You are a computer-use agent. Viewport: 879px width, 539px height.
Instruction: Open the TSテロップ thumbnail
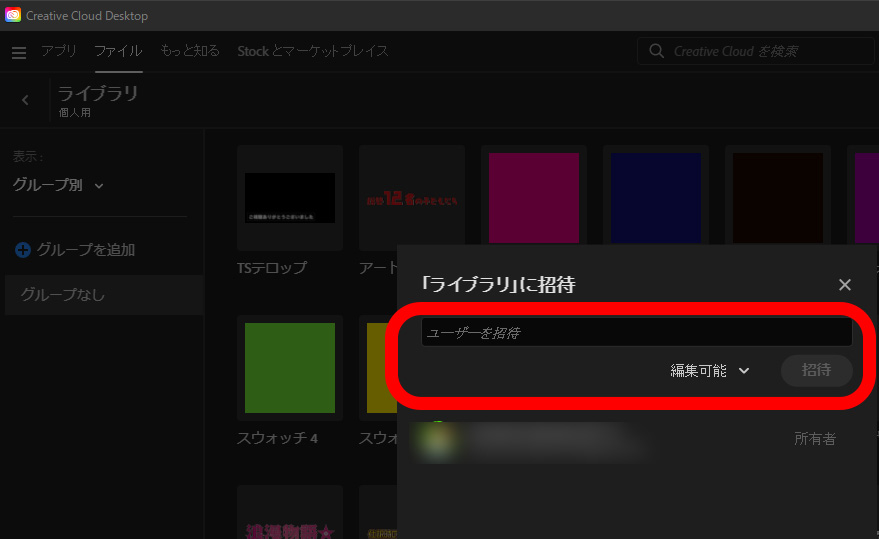pos(290,198)
